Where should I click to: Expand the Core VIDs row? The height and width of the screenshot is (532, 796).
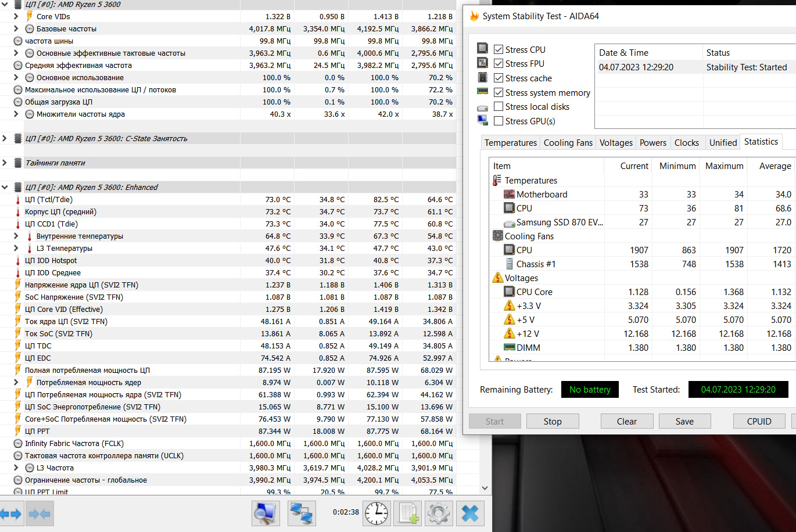point(16,16)
